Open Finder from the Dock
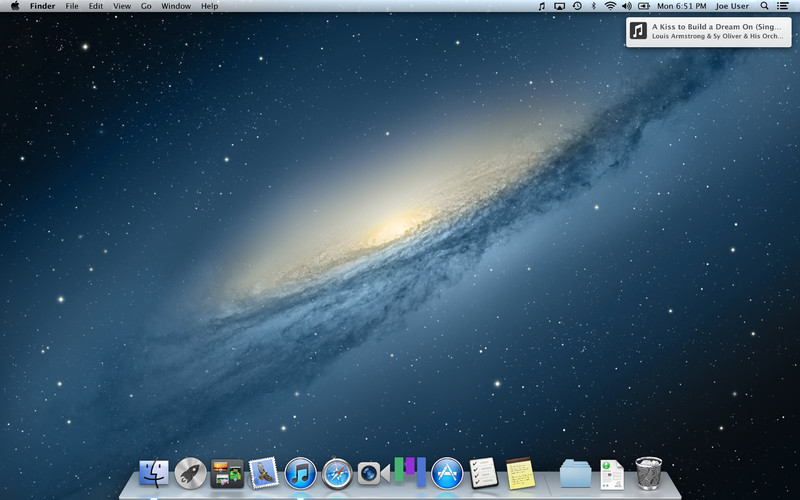The height and width of the screenshot is (500, 800). tap(154, 473)
